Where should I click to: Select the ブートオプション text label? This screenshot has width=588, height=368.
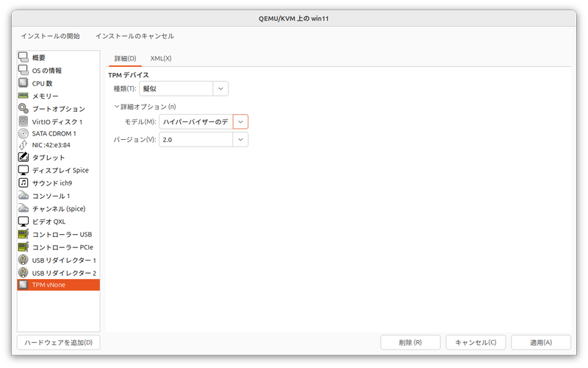pos(59,109)
